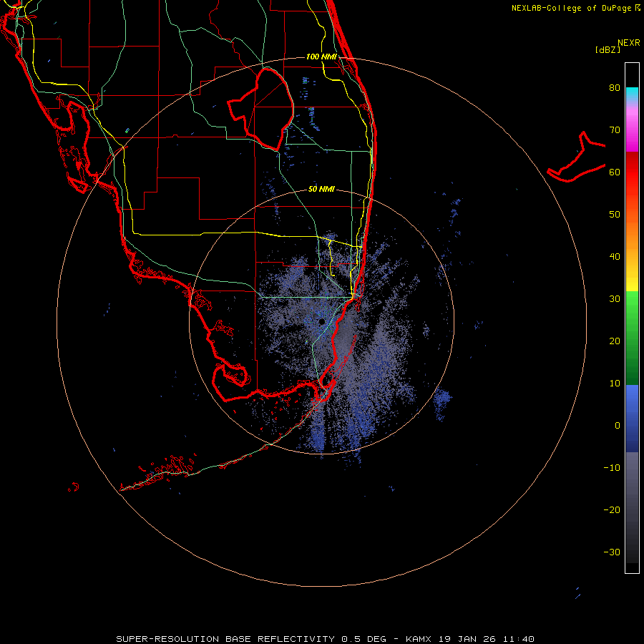Click the -30 value on the dBZ scale

[612, 552]
